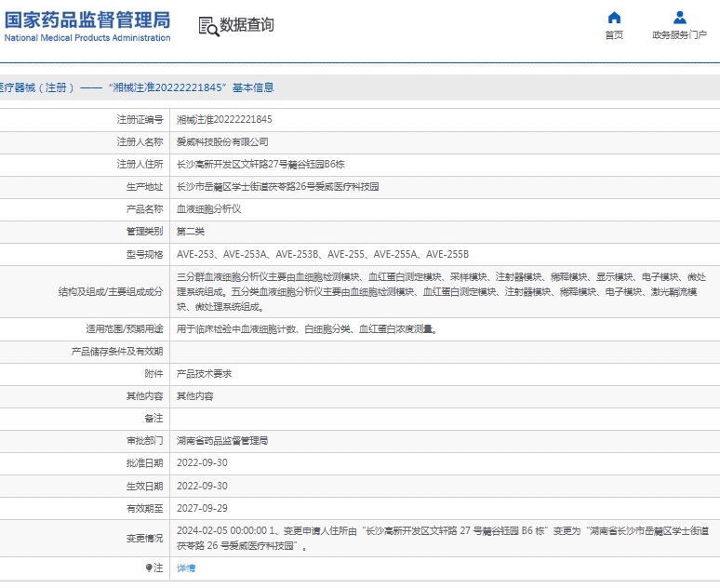Click the National Medical Products Administration English subtitle

click(87, 38)
